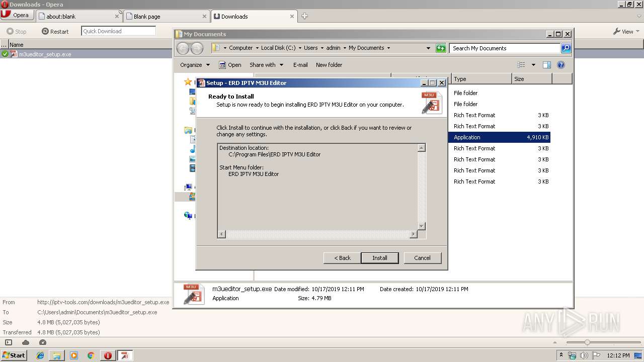Screen dimensions: 644x362
Task: Click the setup details scroll down arrow
Action: 422,226
